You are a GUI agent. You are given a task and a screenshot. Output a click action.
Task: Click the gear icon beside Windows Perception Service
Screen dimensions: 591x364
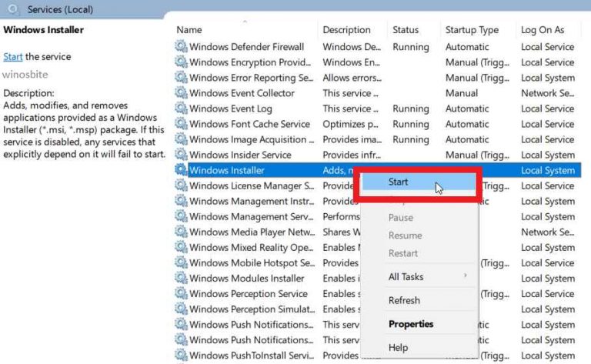pyautogui.click(x=181, y=293)
